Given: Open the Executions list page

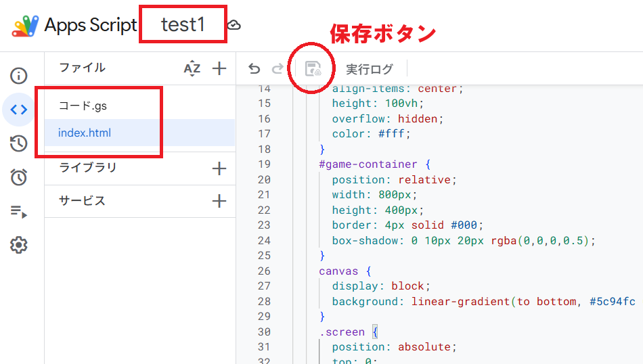Looking at the screenshot, I should click(x=18, y=212).
